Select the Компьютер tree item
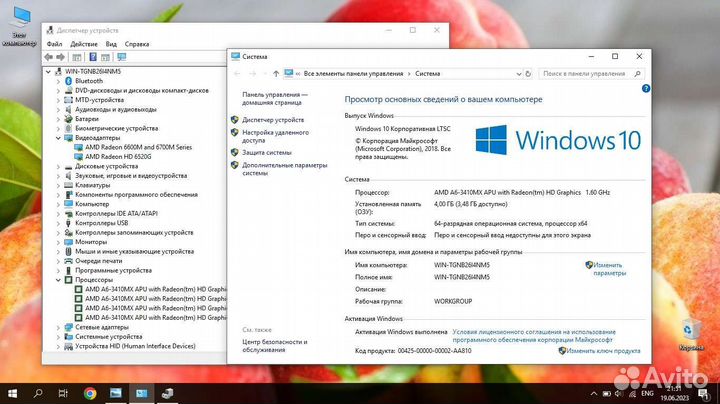This screenshot has width=720, height=404. pyautogui.click(x=92, y=204)
